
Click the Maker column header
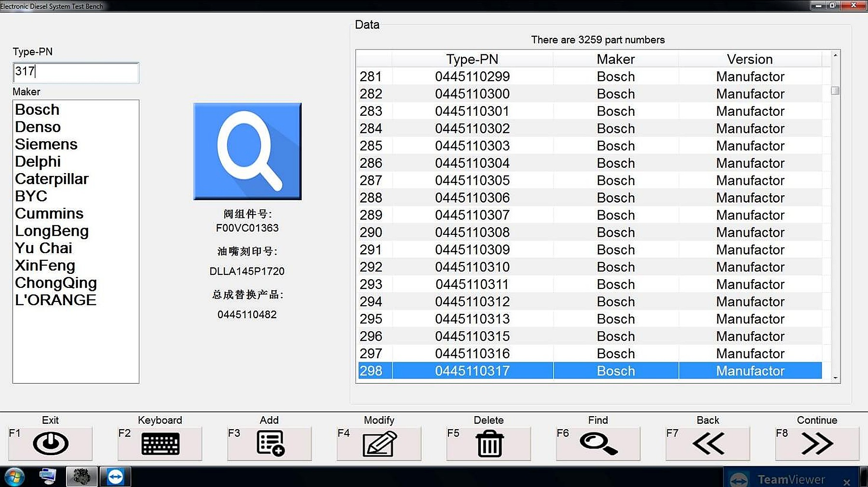[615, 59]
